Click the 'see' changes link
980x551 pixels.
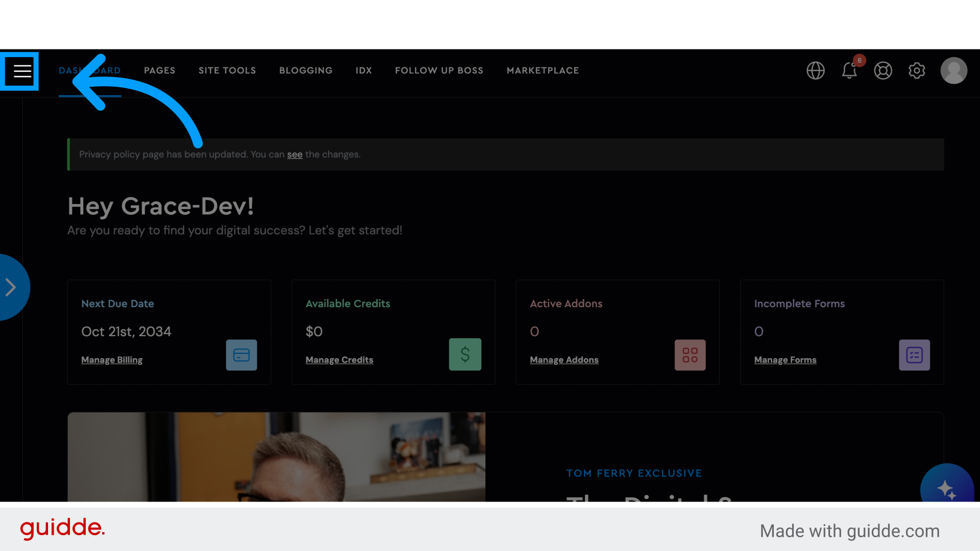(295, 155)
